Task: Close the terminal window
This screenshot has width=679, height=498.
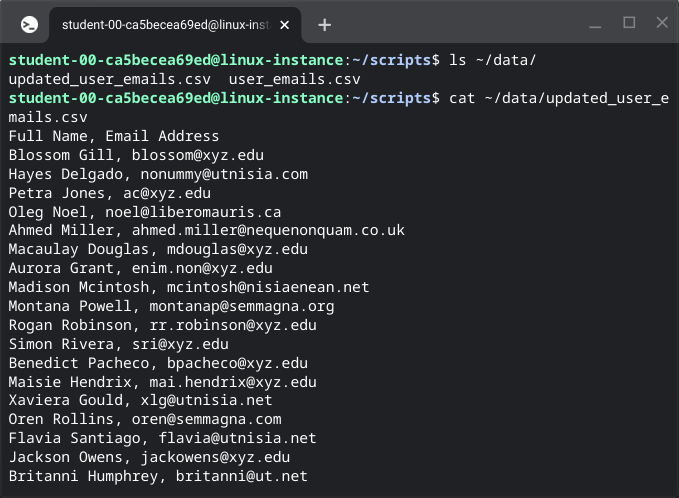Action: (x=662, y=23)
